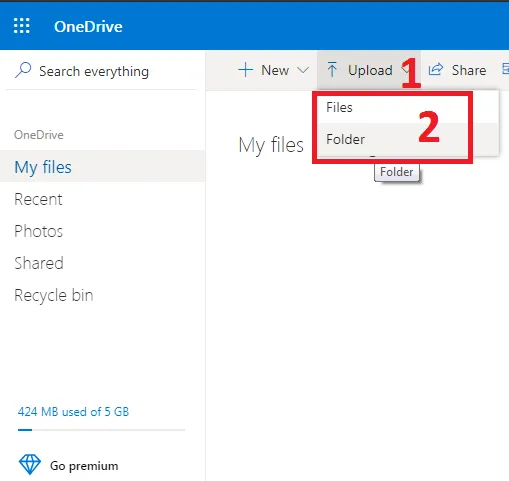
Task: Open My files in sidebar
Action: click(x=102, y=166)
